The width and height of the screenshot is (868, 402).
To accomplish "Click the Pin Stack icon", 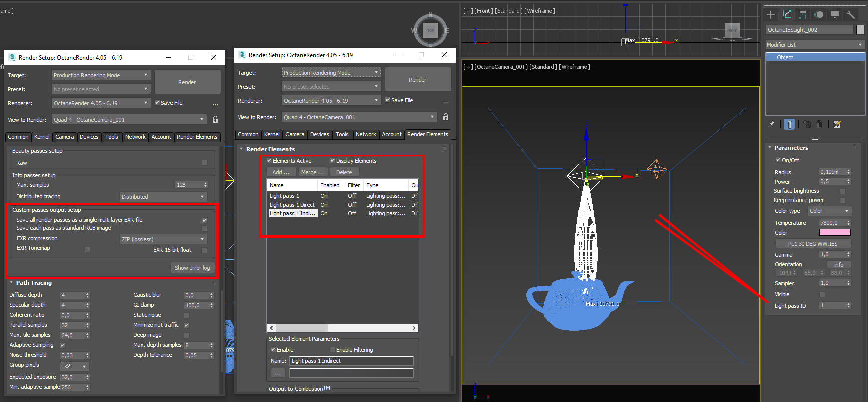I will click(771, 124).
